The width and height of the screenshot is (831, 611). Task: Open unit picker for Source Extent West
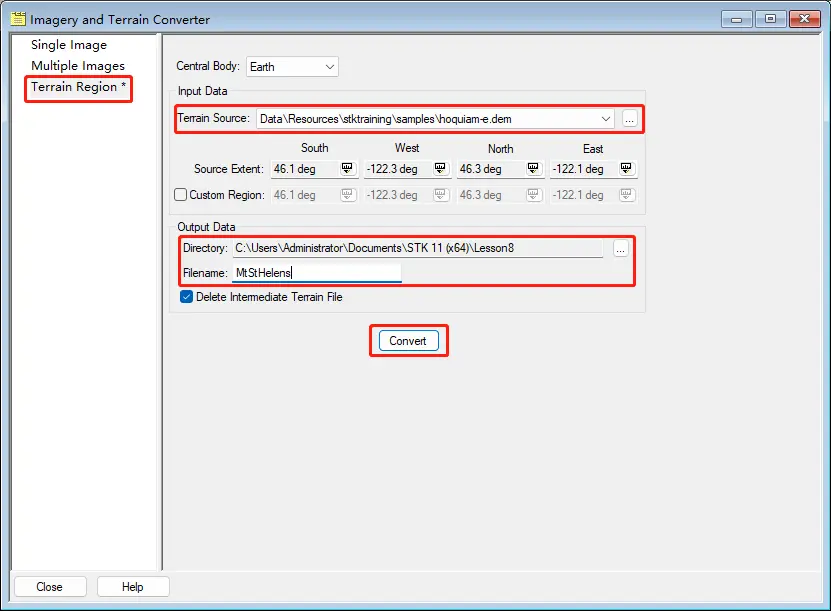pos(440,169)
